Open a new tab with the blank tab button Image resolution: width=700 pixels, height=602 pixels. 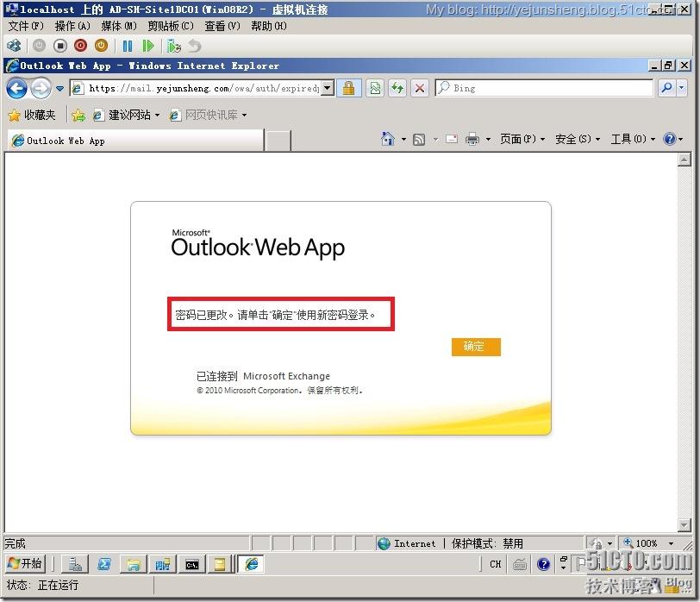pos(278,141)
